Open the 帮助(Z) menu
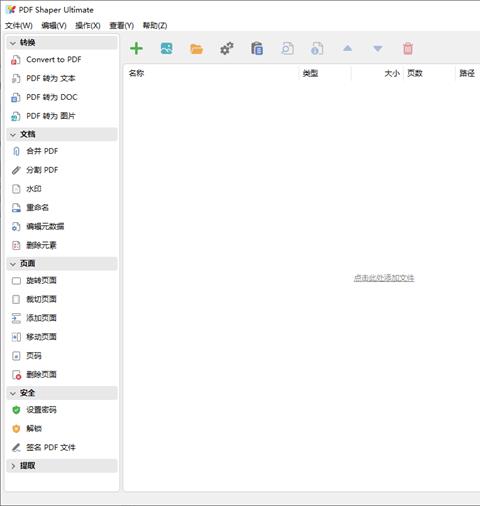This screenshot has width=480, height=506. coord(155,26)
